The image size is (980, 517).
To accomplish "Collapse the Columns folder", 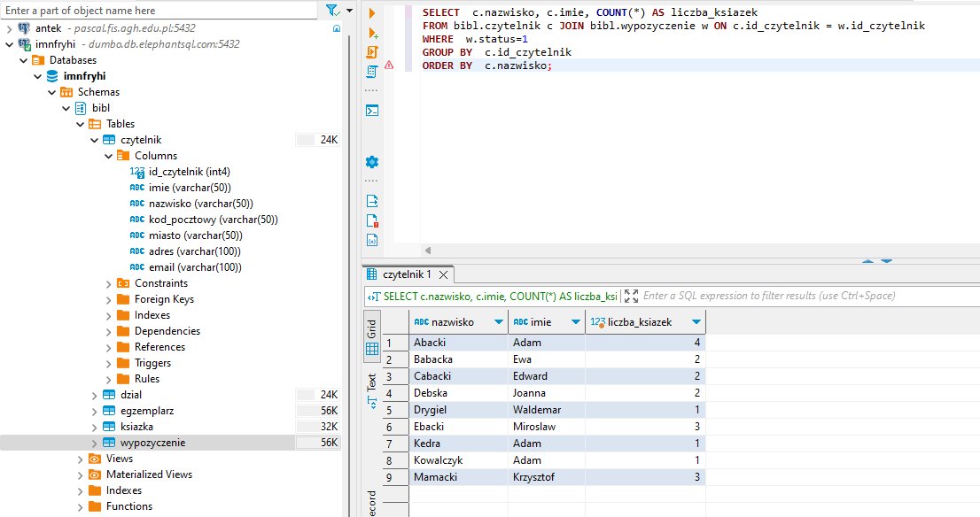I will coord(109,156).
